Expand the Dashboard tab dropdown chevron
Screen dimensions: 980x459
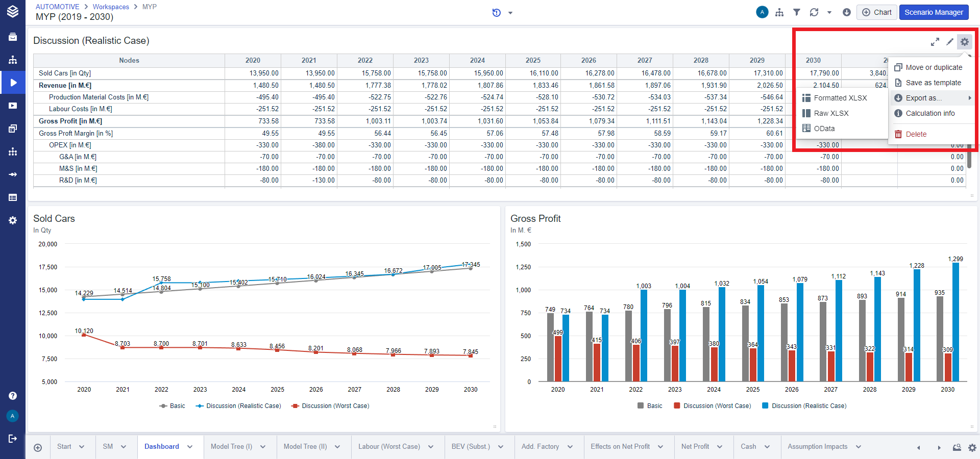pos(190,447)
